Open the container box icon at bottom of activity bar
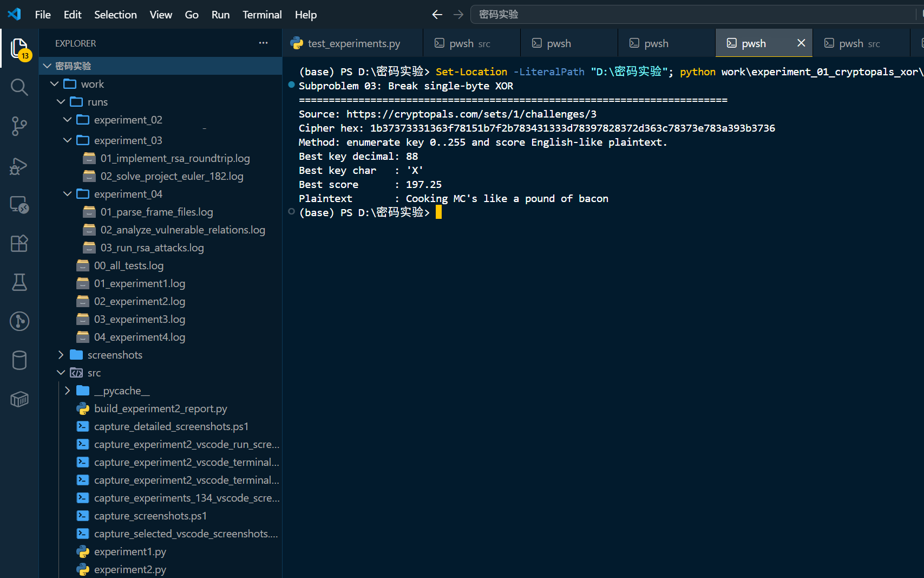The image size is (924, 578). click(x=19, y=399)
